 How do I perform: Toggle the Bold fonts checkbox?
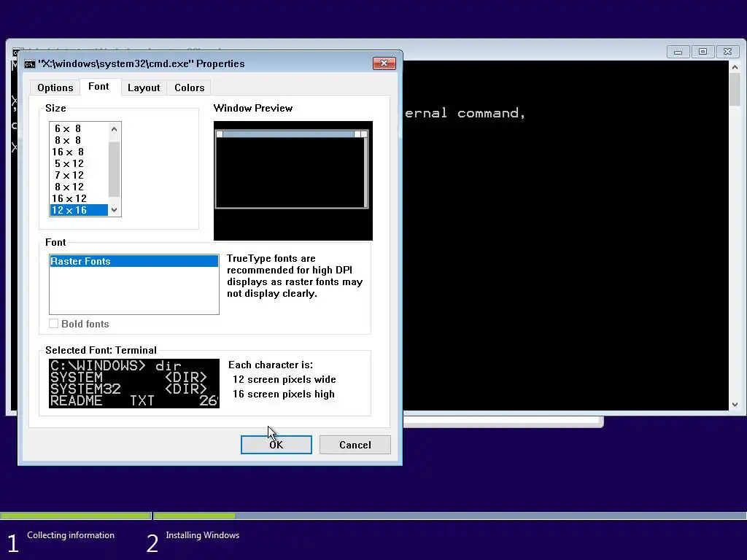(54, 324)
